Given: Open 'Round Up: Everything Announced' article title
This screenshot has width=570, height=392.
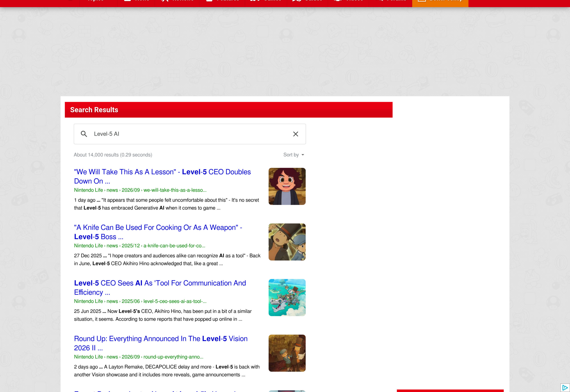Looking at the screenshot, I should point(161,343).
